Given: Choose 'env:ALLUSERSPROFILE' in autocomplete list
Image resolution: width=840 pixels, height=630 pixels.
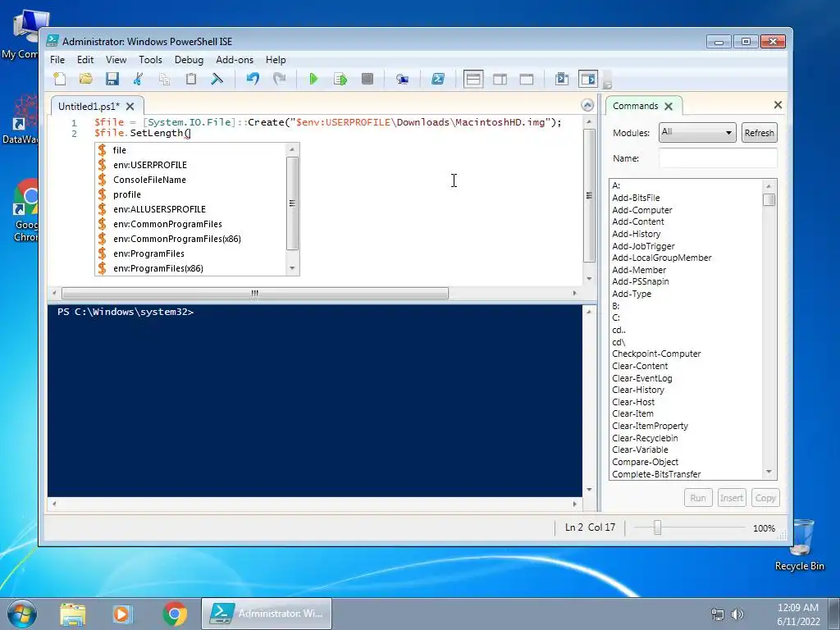Looking at the screenshot, I should click(190, 209).
